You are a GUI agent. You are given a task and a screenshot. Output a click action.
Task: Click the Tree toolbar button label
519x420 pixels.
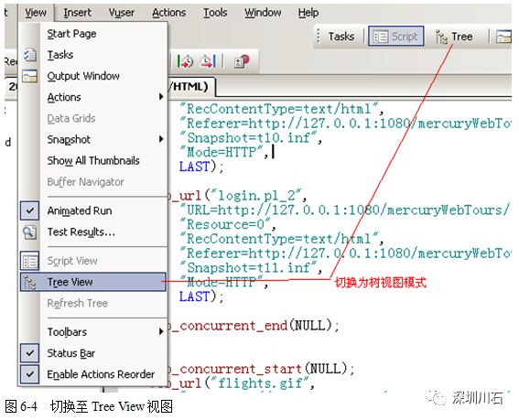point(462,37)
